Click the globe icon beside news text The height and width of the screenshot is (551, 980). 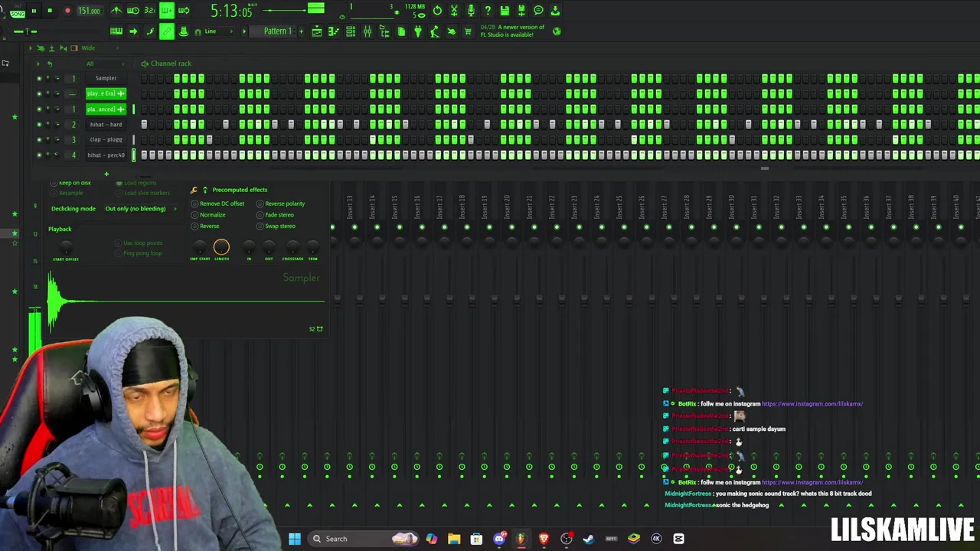(x=557, y=31)
